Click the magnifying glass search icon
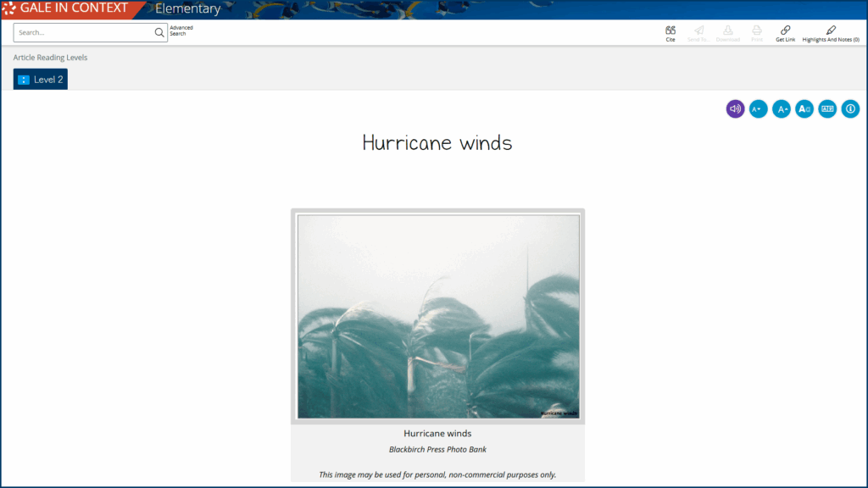The image size is (868, 488). pos(159,33)
